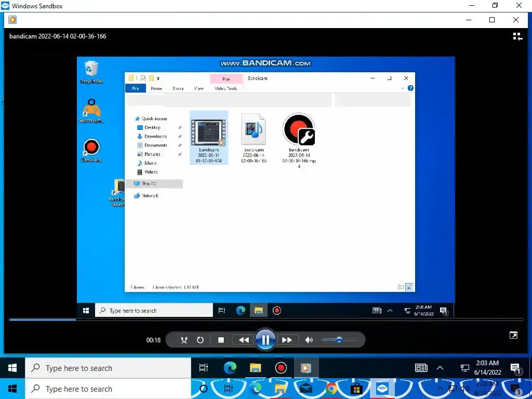This screenshot has height=399, width=532.
Task: Open Microsoft Store on the host taskbar
Action: point(356,389)
